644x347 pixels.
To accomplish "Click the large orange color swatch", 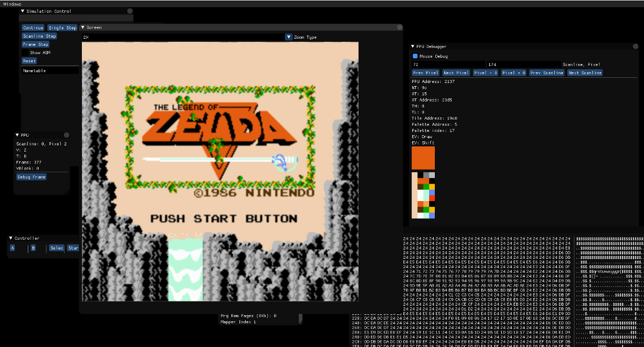I will [423, 158].
